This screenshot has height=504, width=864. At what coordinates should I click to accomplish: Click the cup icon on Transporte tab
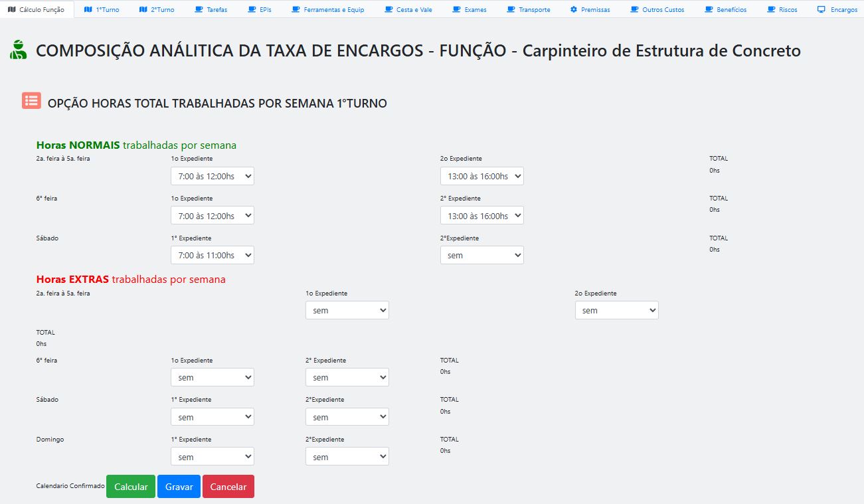[511, 10]
